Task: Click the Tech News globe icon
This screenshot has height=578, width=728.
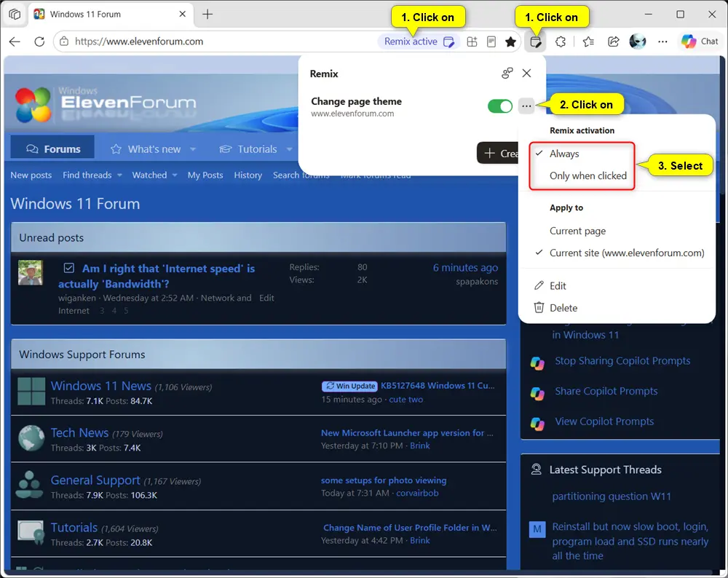Action: [31, 438]
